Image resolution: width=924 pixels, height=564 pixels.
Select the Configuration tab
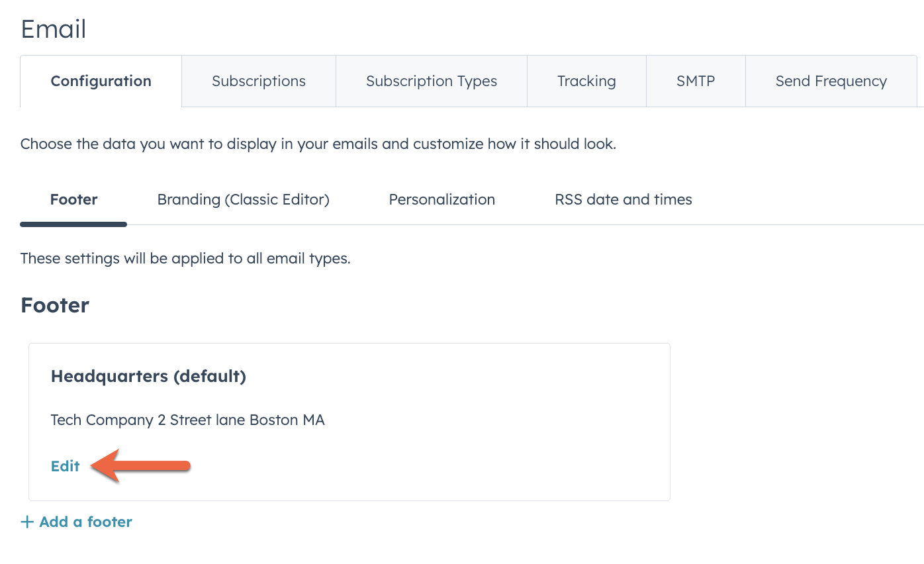pos(101,81)
